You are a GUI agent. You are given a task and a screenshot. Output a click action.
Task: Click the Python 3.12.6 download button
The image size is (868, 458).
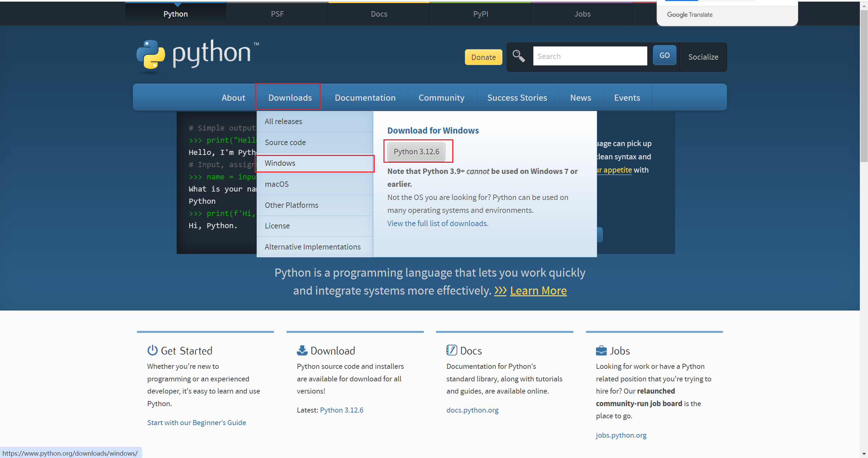tap(416, 152)
